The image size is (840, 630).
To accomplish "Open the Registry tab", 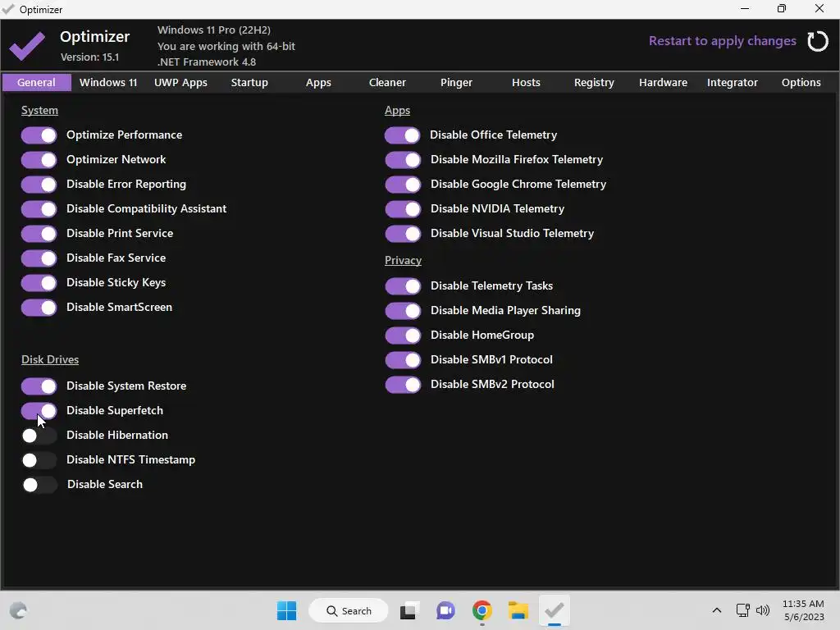I will [x=594, y=83].
